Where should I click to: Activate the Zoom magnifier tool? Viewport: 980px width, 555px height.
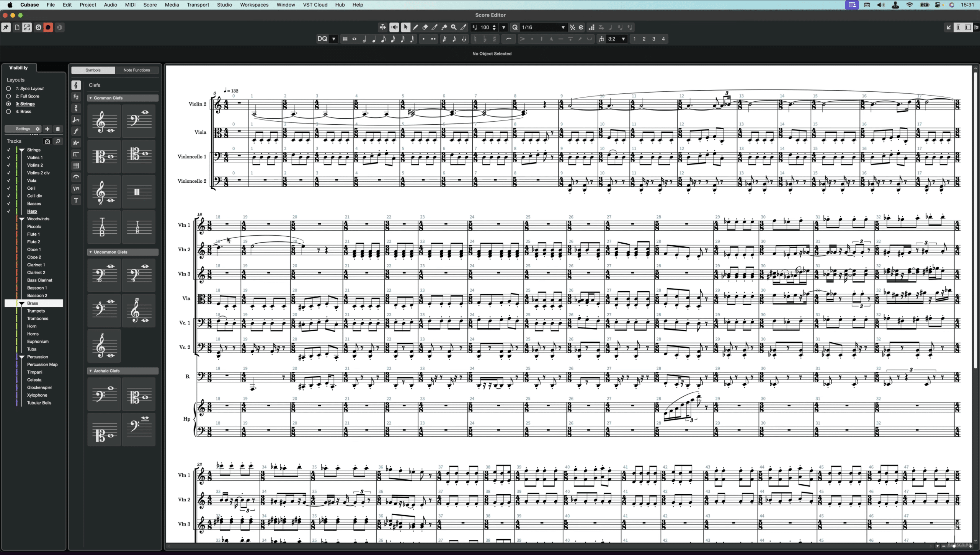click(x=454, y=27)
